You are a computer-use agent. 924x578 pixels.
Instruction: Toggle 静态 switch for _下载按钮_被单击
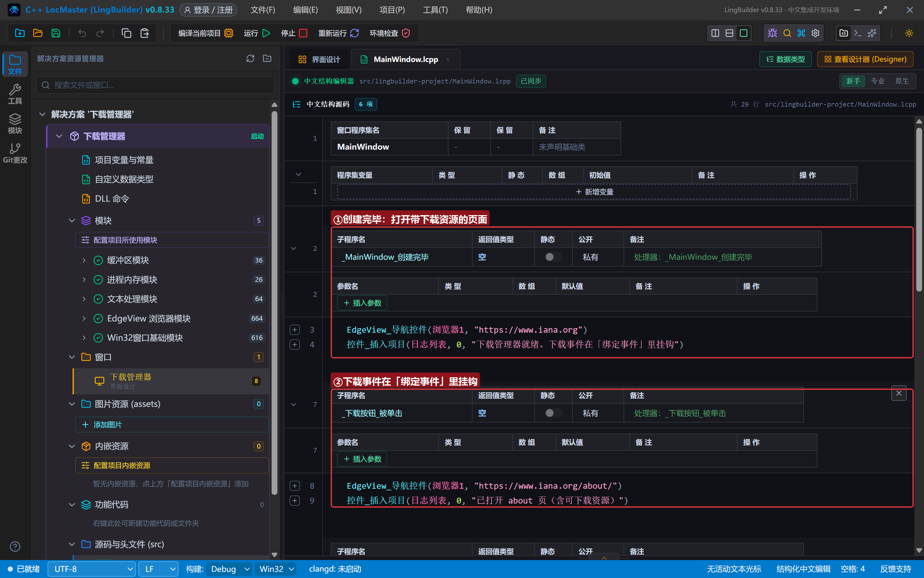pos(553,413)
